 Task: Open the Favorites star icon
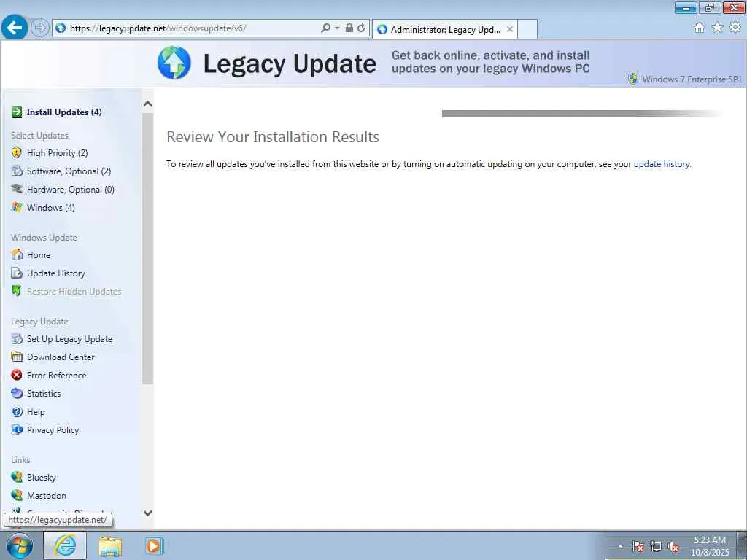click(x=717, y=28)
